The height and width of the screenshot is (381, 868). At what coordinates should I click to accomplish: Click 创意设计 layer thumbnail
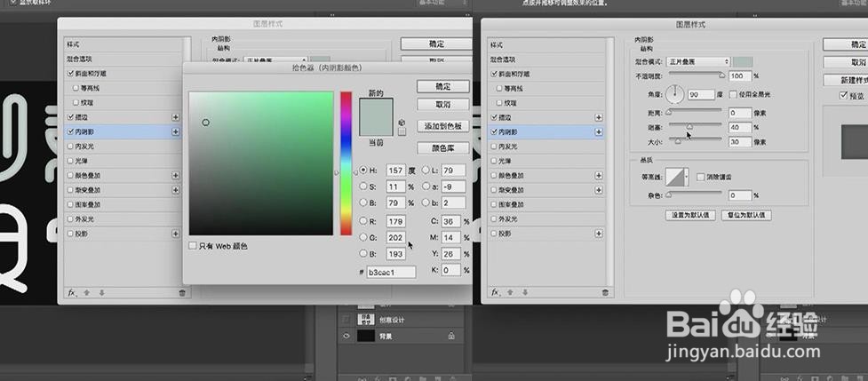pos(365,319)
